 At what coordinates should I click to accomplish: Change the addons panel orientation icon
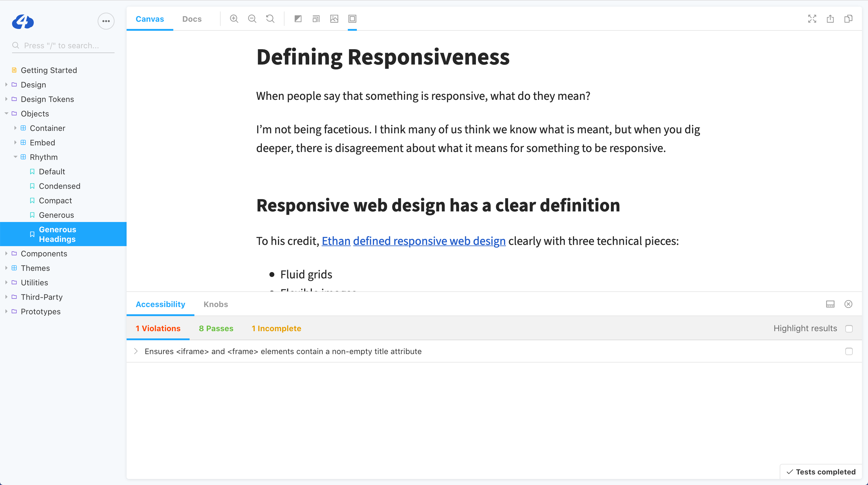tap(830, 304)
